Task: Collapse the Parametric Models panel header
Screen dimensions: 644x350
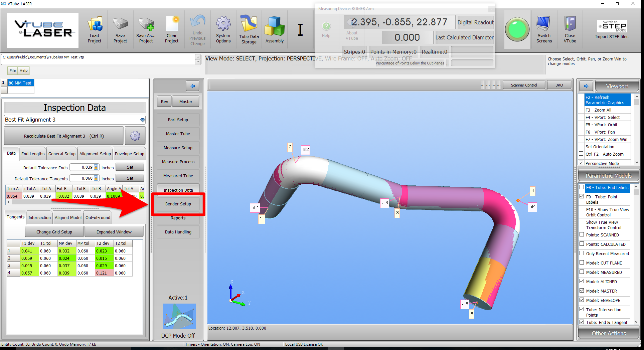Action: [x=608, y=176]
